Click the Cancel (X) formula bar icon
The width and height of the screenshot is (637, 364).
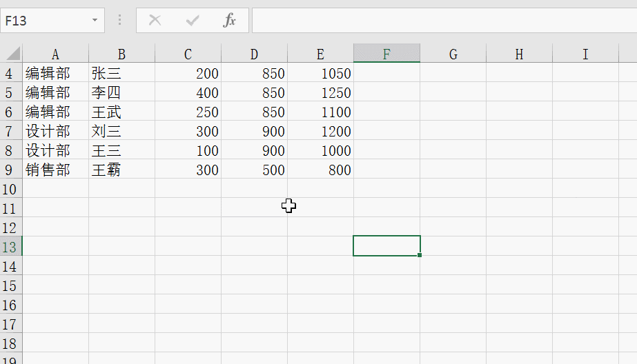pos(155,21)
